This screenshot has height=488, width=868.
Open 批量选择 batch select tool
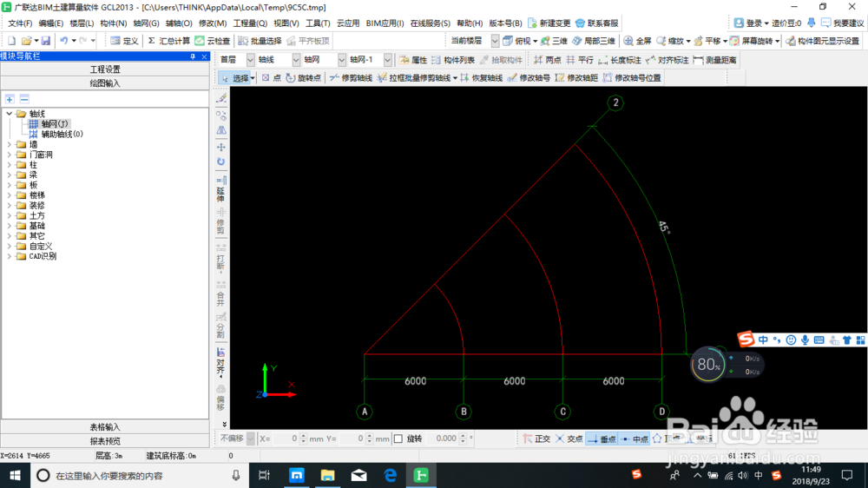[260, 41]
